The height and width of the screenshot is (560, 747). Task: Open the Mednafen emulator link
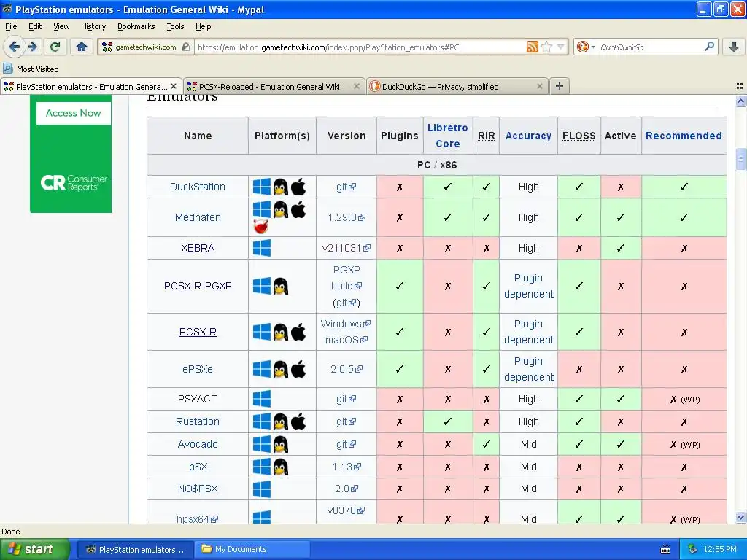[x=198, y=217]
